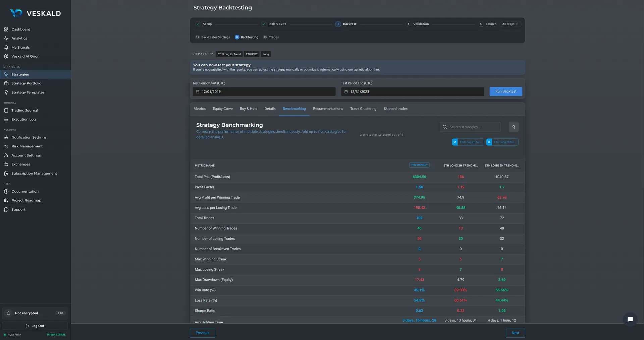Click calendar icon in Test Period Start

(x=197, y=92)
